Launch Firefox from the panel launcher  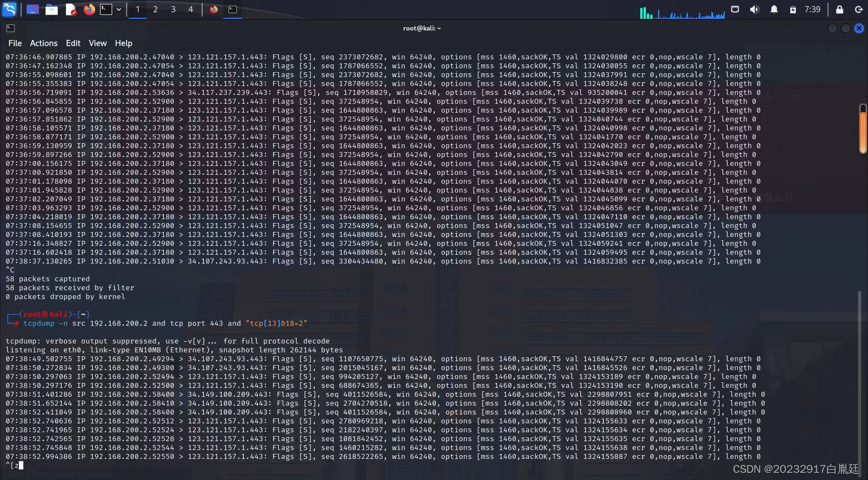click(x=89, y=9)
